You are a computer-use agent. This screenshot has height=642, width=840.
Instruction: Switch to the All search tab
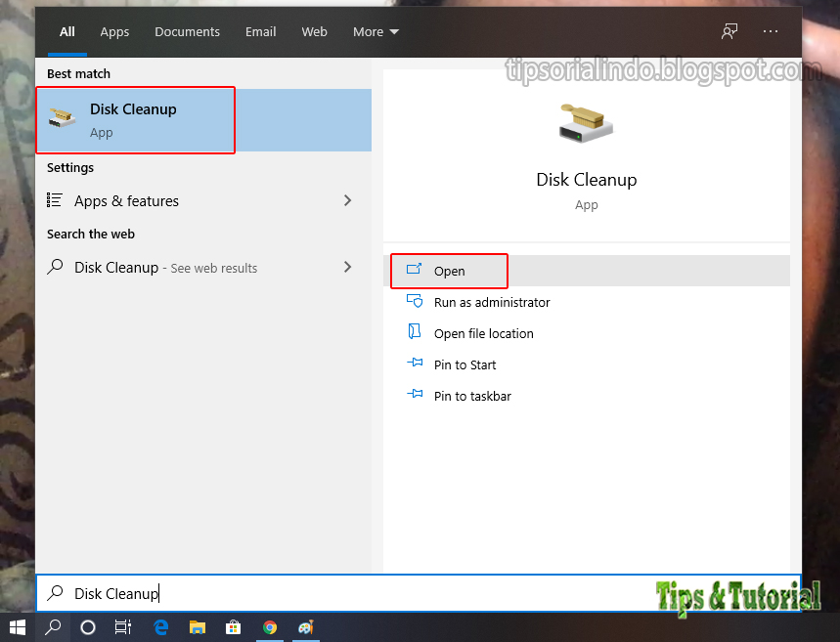pos(66,32)
